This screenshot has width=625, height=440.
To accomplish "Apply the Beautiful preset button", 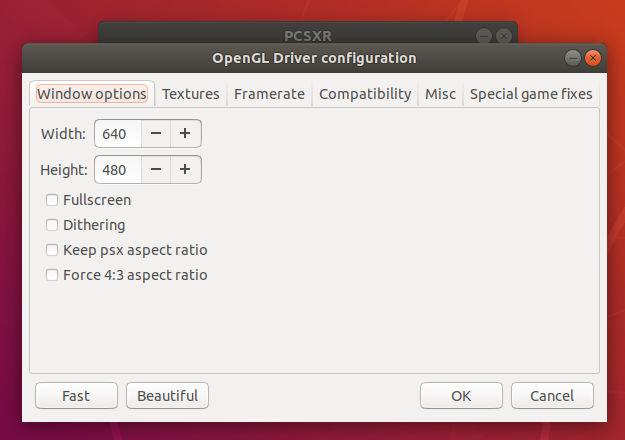I will 167,396.
